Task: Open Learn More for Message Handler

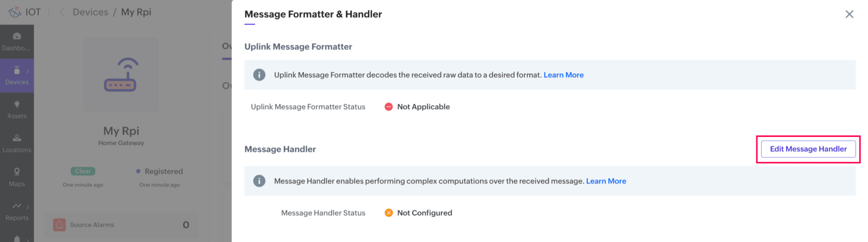Action: click(606, 181)
